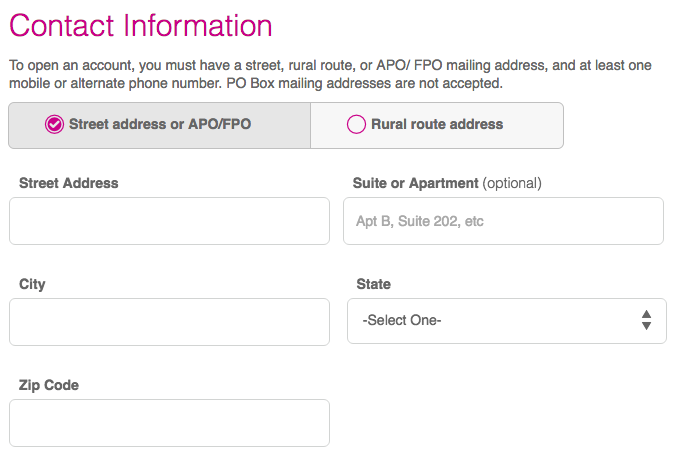691x460 pixels.
Task: Click the 'Contact Information' pink heading
Action: [141, 26]
